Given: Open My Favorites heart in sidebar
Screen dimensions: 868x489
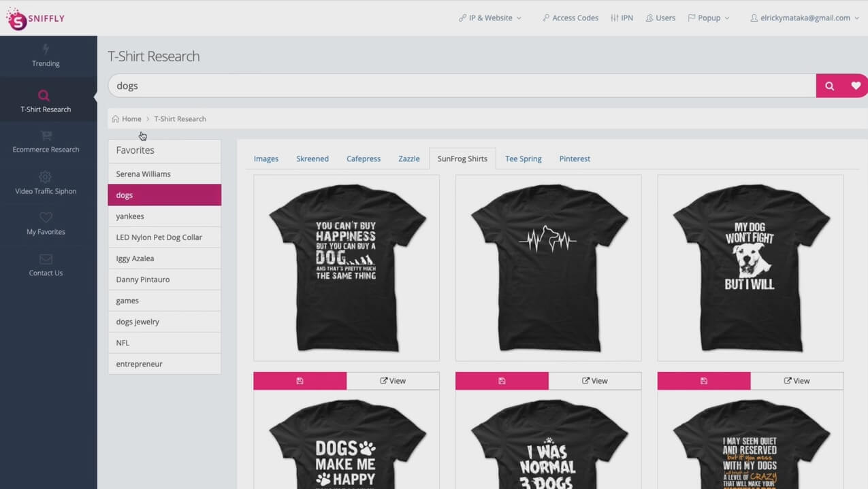Looking at the screenshot, I should [46, 224].
